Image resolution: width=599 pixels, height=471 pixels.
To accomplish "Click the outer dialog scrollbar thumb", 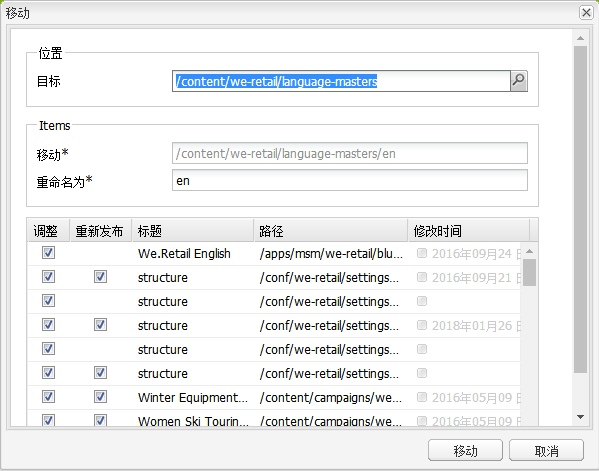I will pyautogui.click(x=580, y=209).
